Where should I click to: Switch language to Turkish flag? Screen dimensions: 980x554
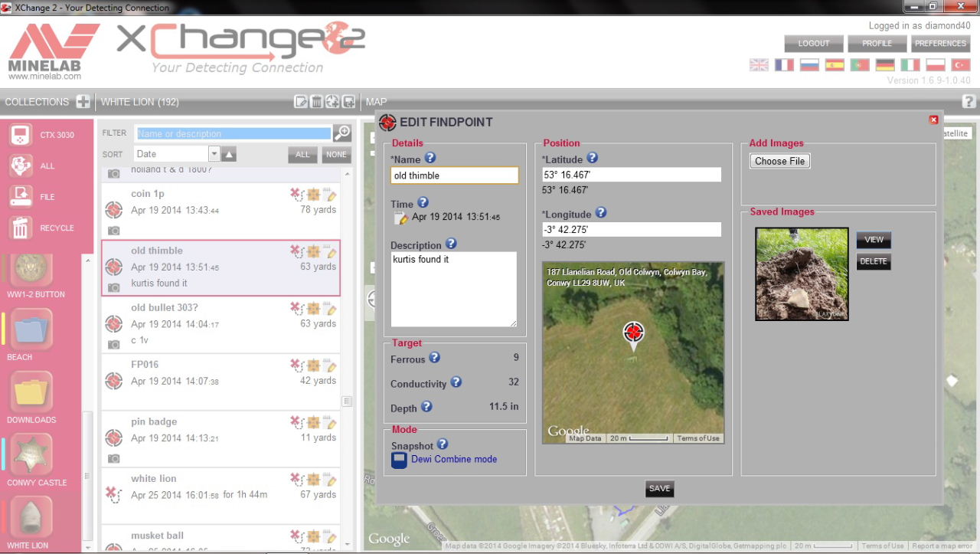(960, 65)
